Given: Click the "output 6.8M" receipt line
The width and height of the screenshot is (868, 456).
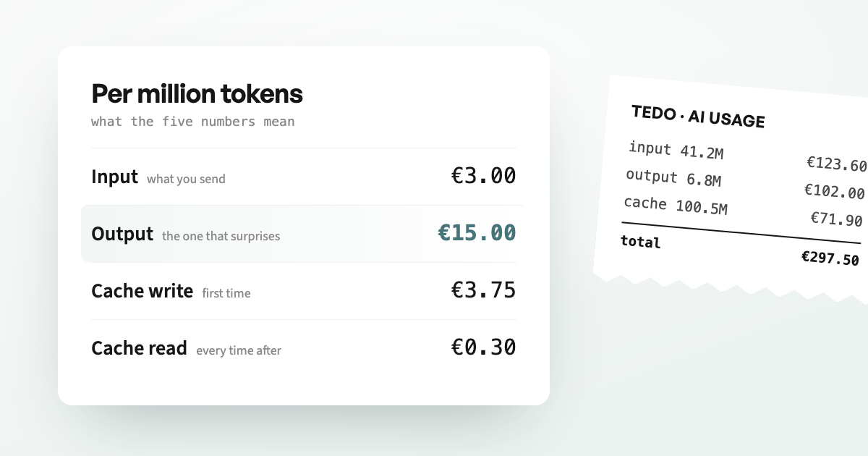Looking at the screenshot, I should [673, 177].
